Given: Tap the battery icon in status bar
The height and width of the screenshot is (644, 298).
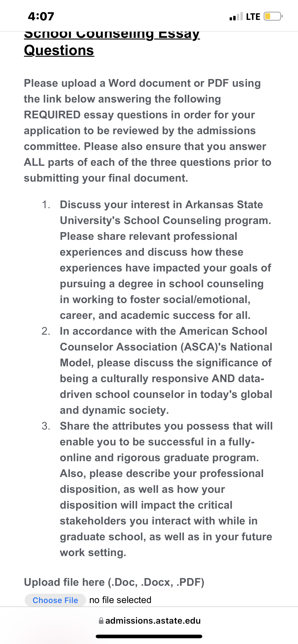Looking at the screenshot, I should (273, 17).
